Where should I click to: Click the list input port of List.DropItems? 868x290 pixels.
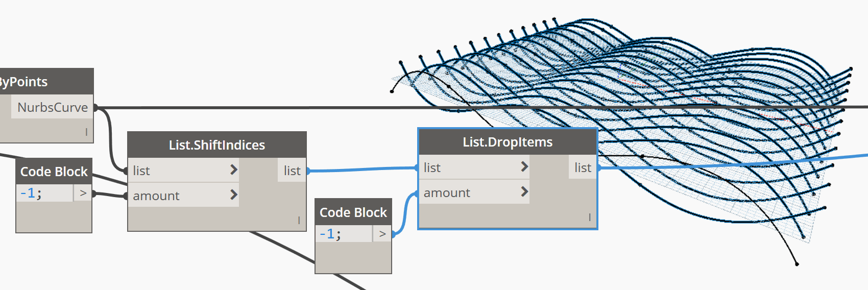click(x=474, y=167)
